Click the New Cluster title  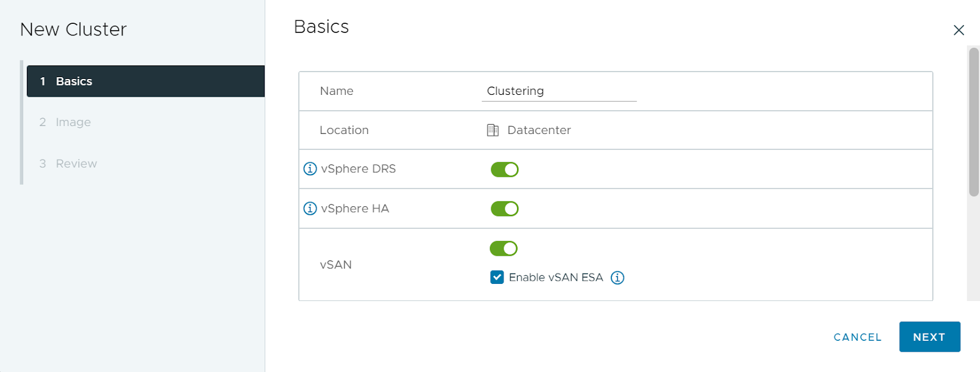tap(73, 29)
